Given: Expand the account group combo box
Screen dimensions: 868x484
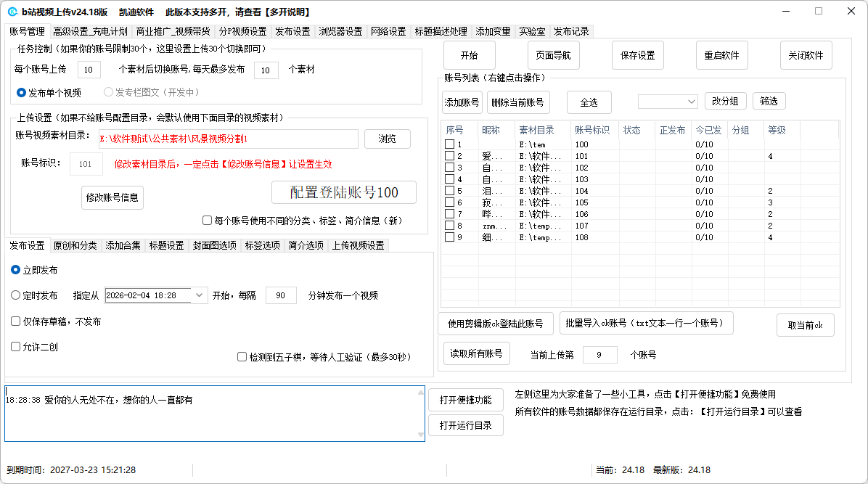Looking at the screenshot, I should tap(690, 102).
